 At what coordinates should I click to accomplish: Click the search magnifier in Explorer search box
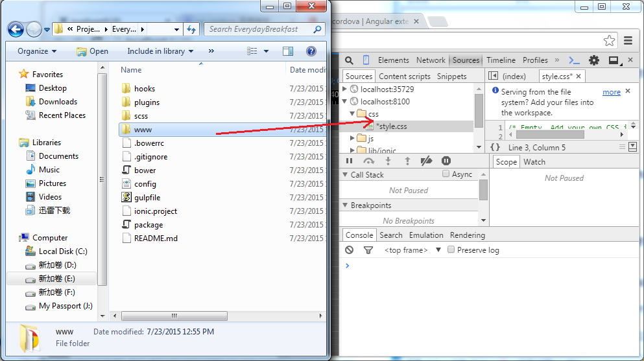coord(317,29)
